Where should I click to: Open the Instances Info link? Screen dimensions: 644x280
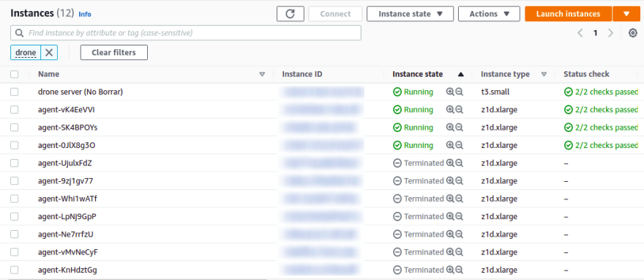point(85,15)
